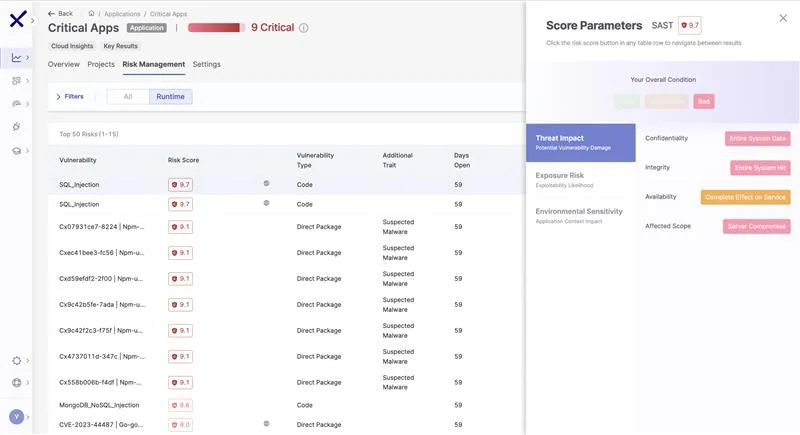
Task: Open the plug-in sidebar icon
Action: point(16,126)
